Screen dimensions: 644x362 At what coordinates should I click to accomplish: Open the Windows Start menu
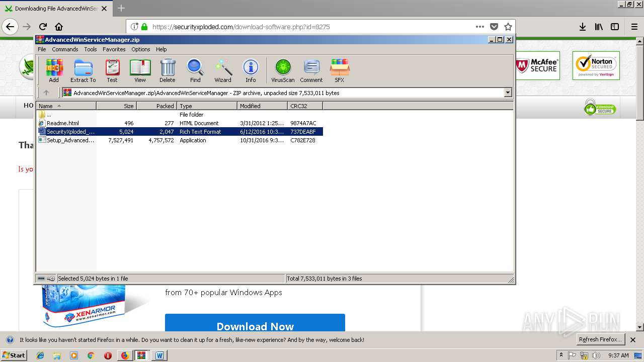[x=14, y=355]
